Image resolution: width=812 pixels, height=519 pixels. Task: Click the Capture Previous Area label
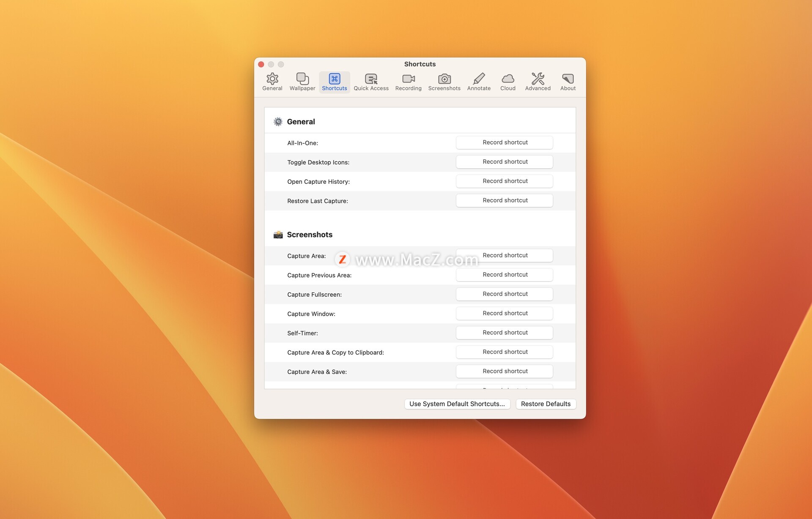319,276
